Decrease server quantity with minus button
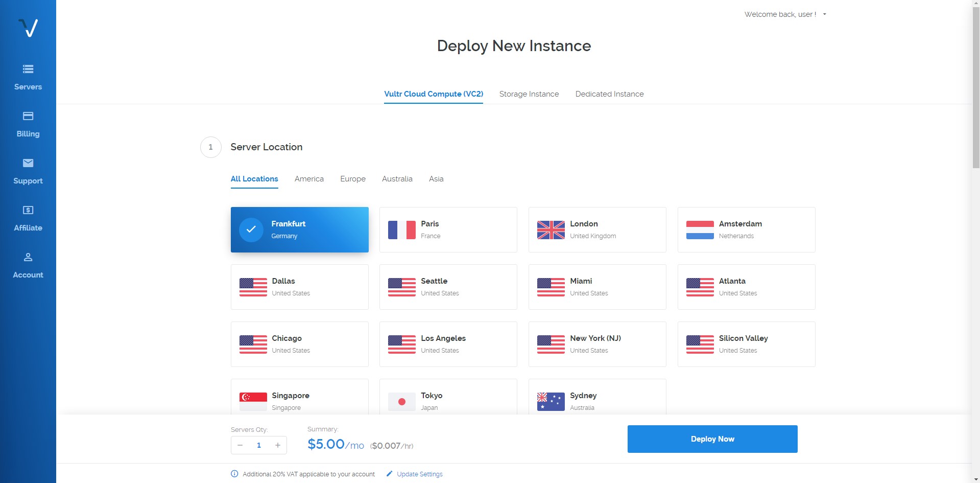The image size is (980, 483). (x=240, y=445)
